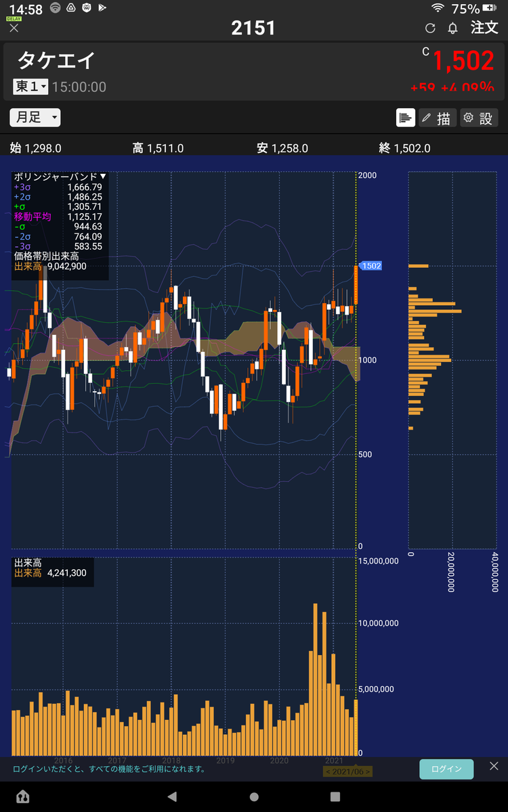Click the 移動平均 1,125.17 legend row
508x812 pixels.
[x=58, y=217]
